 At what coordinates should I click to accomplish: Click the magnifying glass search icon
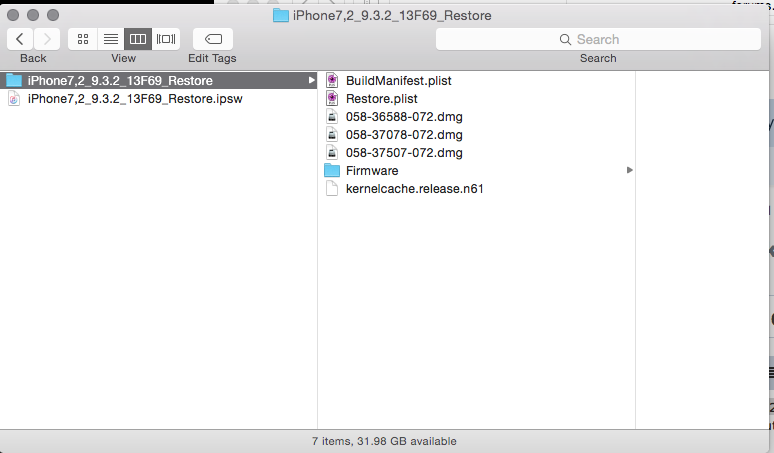point(565,39)
